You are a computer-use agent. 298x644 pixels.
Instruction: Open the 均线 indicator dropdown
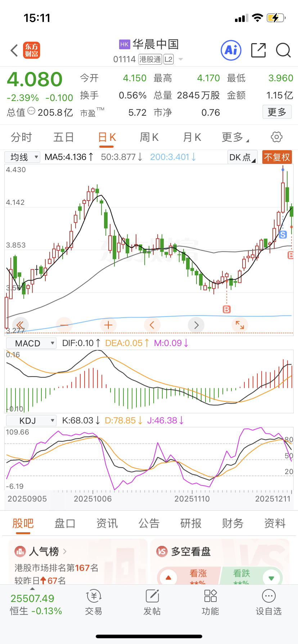(22, 157)
